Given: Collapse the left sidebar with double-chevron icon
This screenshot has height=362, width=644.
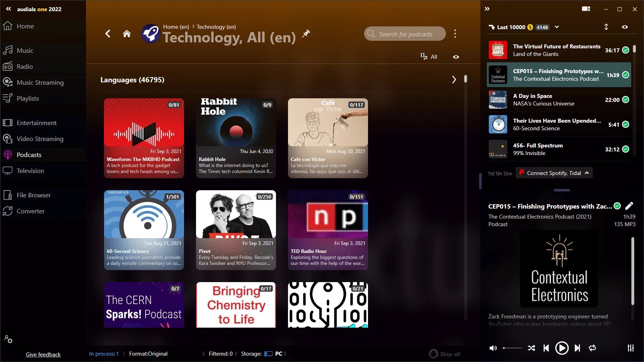Looking at the screenshot, I should (x=8, y=9).
